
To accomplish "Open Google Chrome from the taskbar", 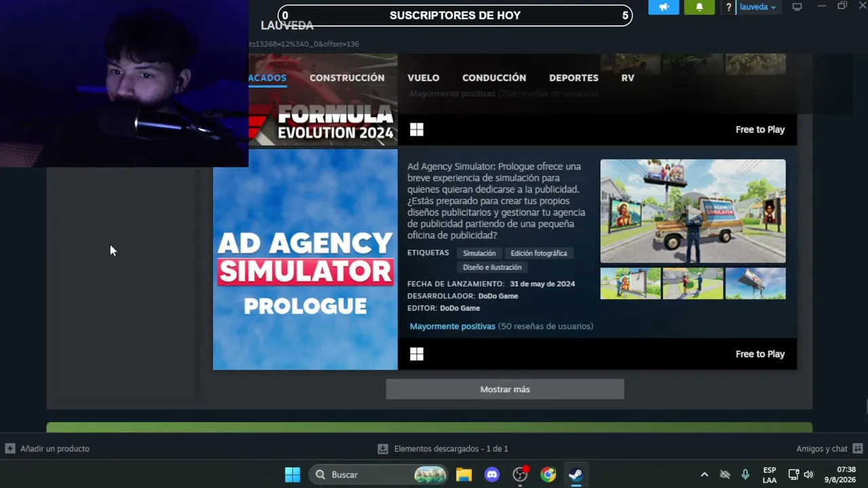I will click(548, 474).
